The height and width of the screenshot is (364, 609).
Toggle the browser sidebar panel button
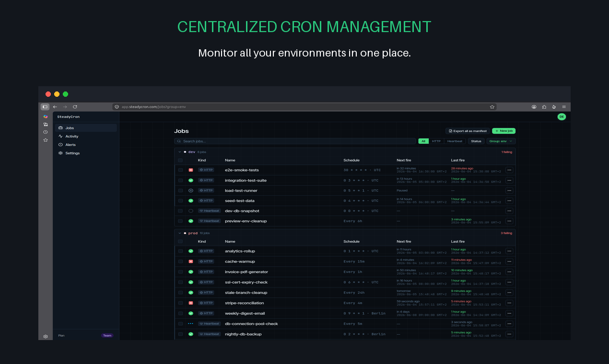coord(45,107)
